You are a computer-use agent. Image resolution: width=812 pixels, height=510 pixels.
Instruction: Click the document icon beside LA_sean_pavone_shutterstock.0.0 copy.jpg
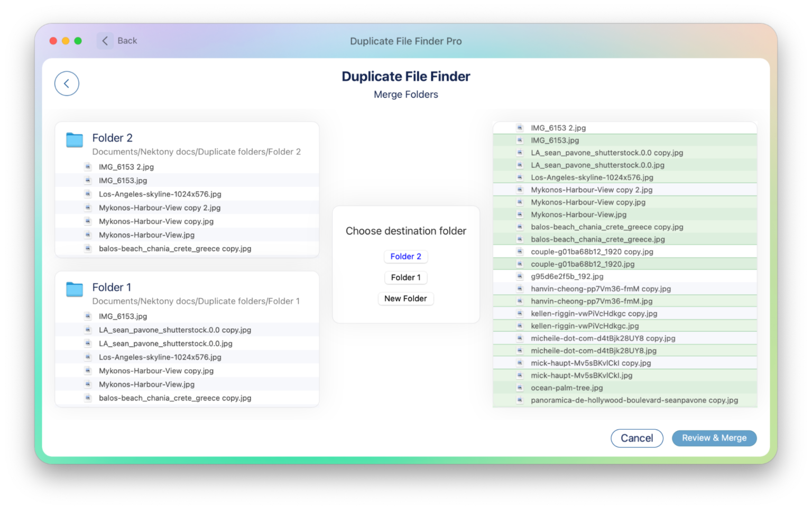click(x=87, y=329)
